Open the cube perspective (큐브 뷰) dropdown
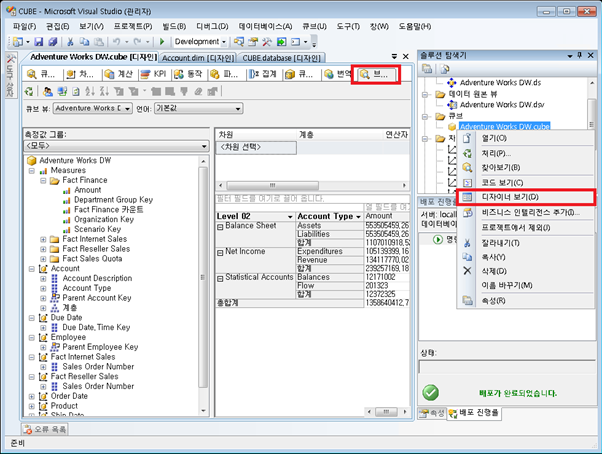Screen dimensions: 602x454 point(93,109)
